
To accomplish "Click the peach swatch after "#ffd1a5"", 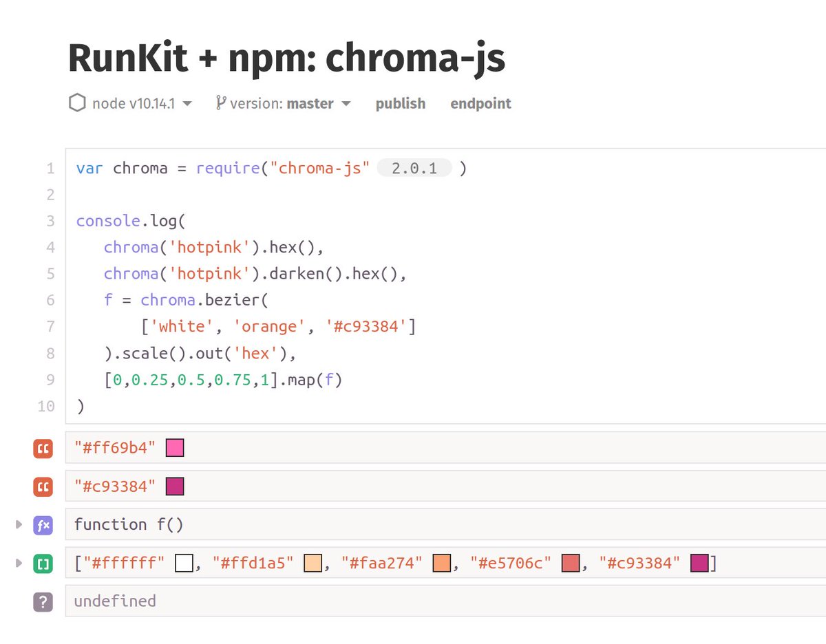I will 313,563.
